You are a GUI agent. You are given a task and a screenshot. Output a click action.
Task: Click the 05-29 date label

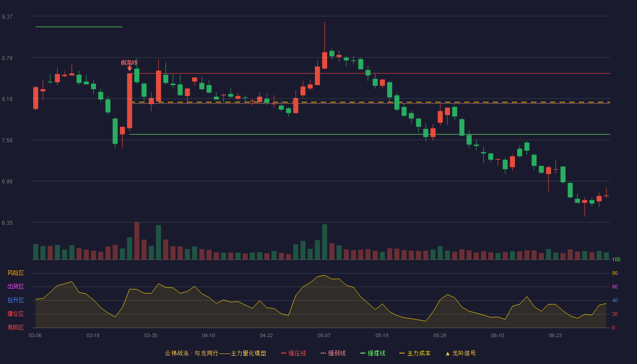point(440,335)
